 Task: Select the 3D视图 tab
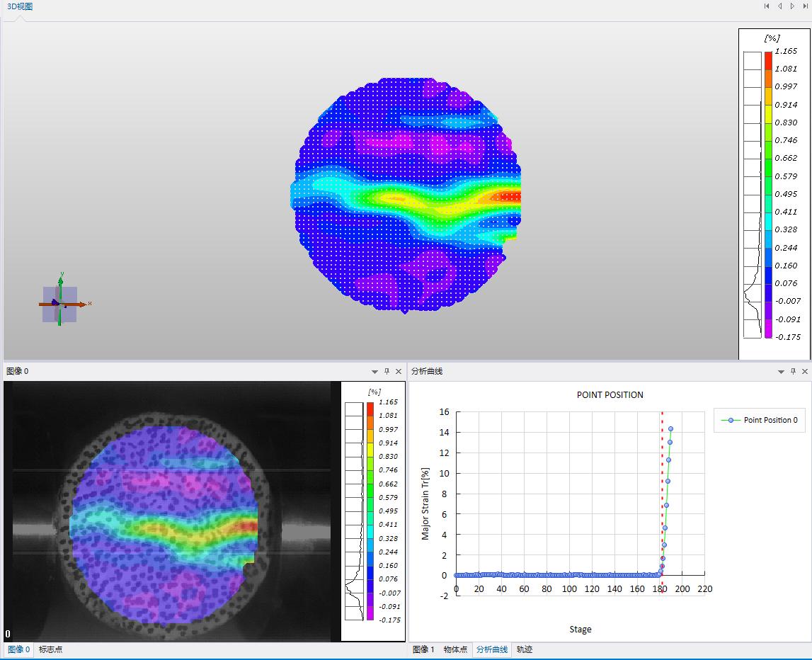pos(20,6)
